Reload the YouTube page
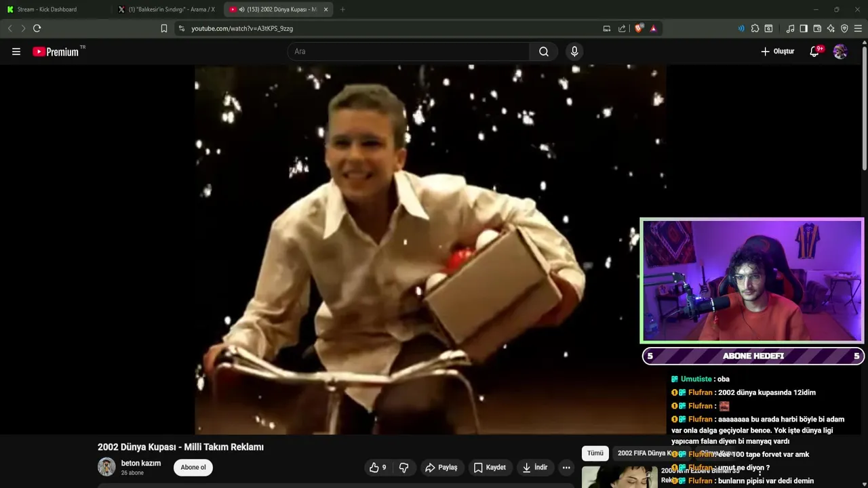 point(37,28)
